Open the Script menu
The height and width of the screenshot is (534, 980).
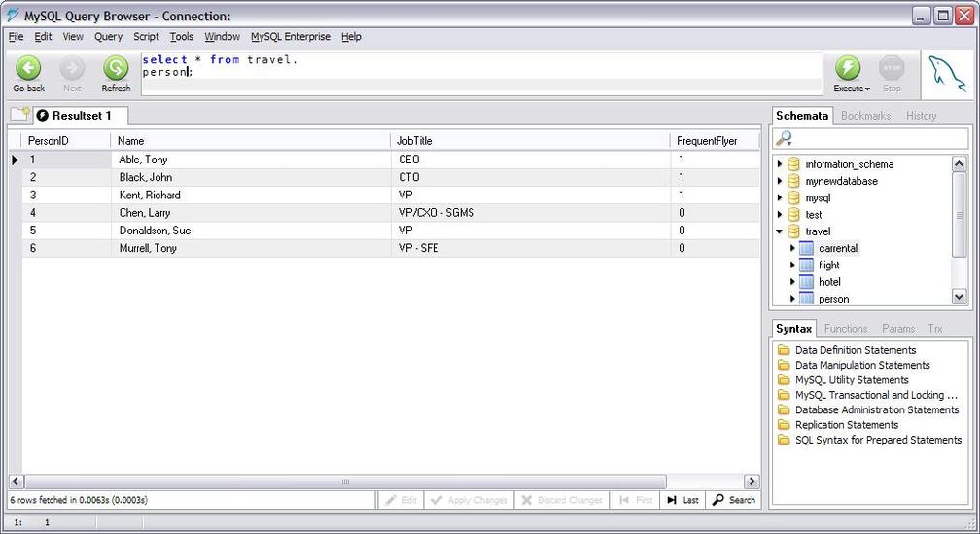click(x=146, y=37)
